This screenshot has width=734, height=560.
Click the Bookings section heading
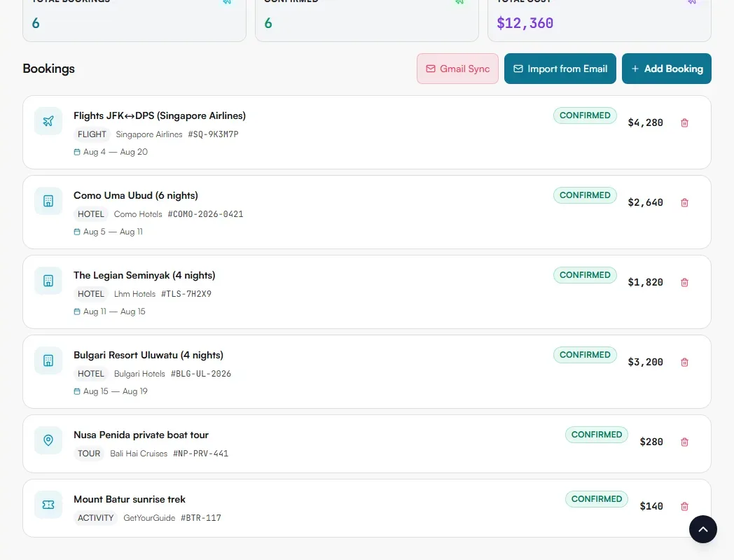tap(49, 69)
